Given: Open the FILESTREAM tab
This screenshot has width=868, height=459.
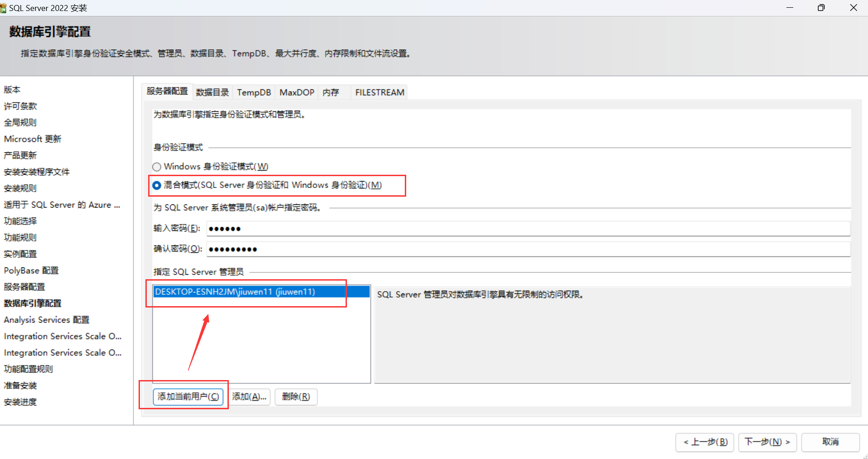Looking at the screenshot, I should point(380,92).
